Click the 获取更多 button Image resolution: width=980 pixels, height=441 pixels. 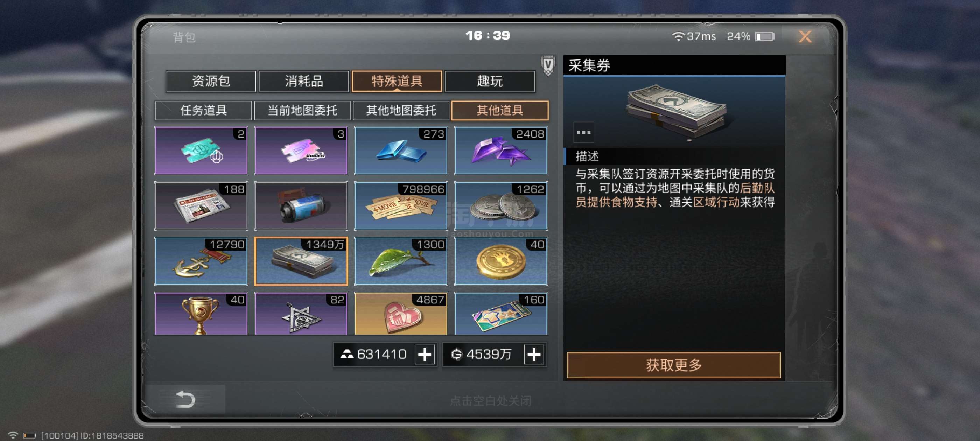tap(674, 365)
